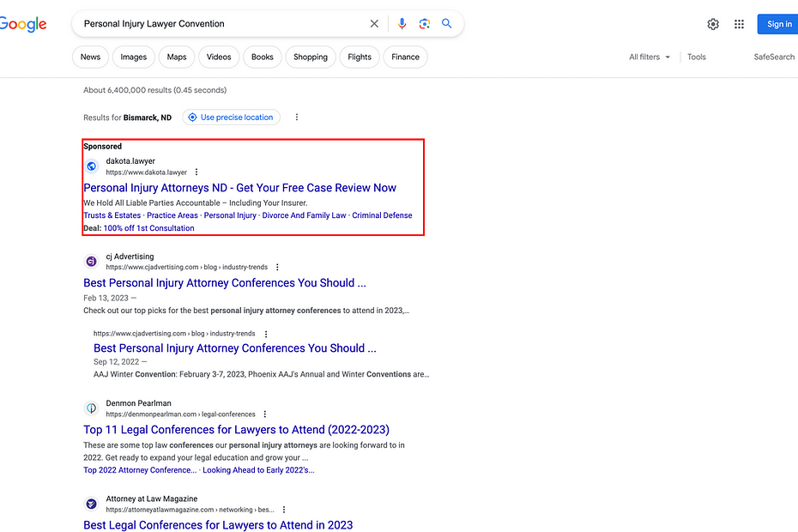Open three-dot menu for indented cjadvertising result
The image size is (798, 532).
pos(266,334)
